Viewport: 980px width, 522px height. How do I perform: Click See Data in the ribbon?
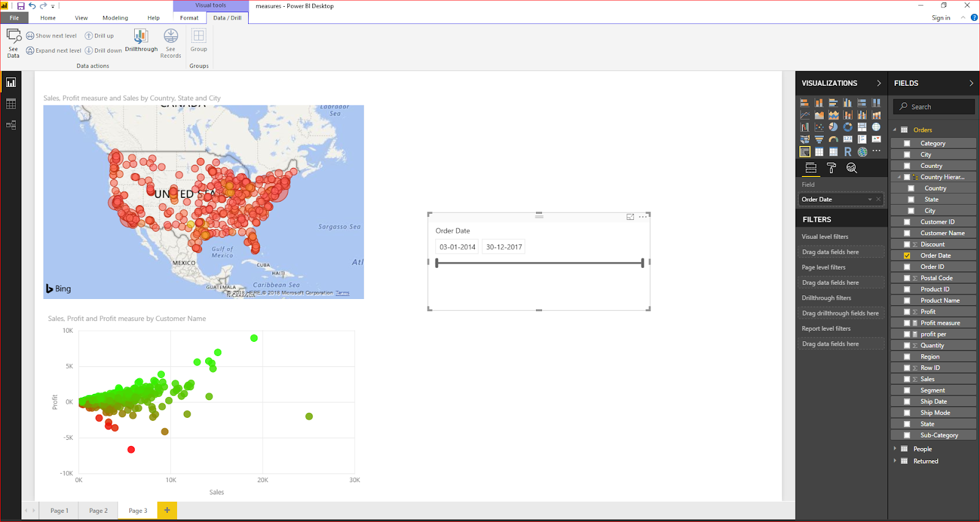tap(13, 43)
